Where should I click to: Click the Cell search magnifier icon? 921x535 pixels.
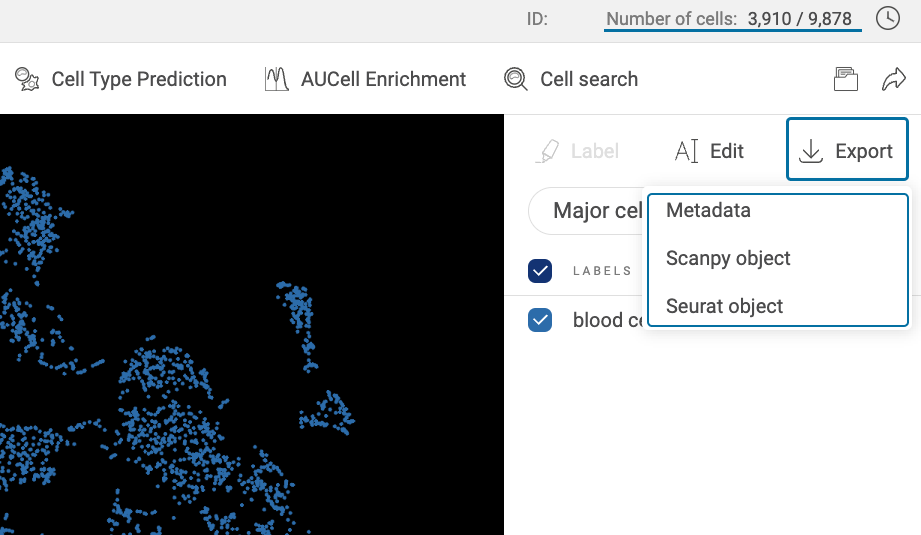click(x=516, y=80)
